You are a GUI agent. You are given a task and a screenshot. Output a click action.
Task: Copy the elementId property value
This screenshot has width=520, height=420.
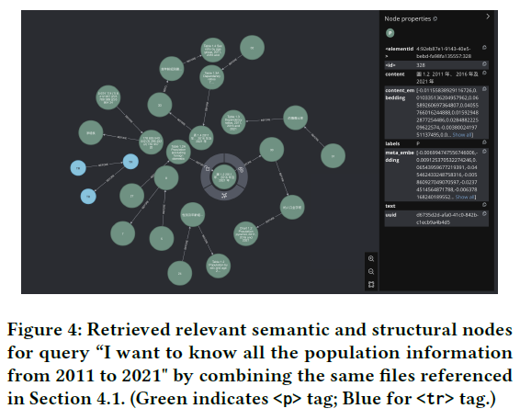484,48
